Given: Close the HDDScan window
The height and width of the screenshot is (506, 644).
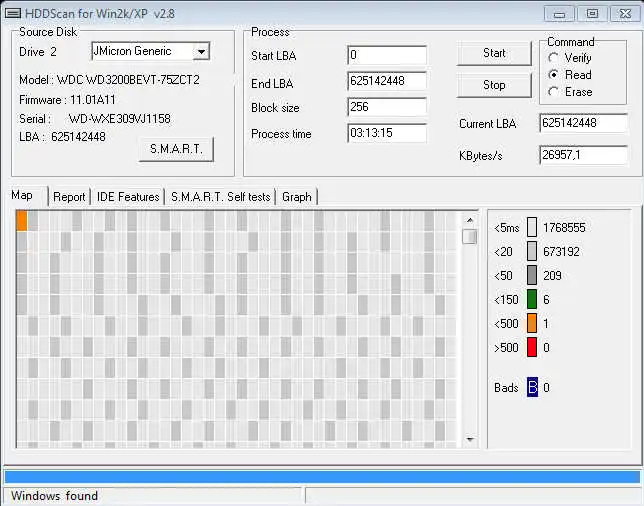Looking at the screenshot, I should pos(626,14).
